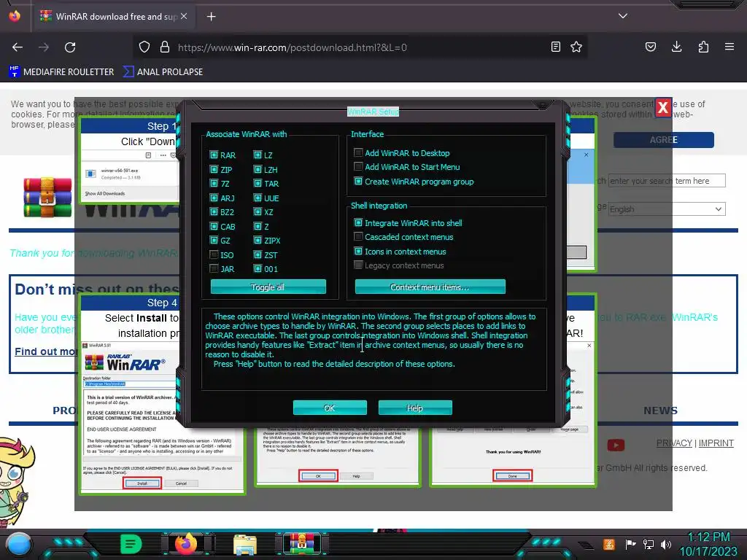Open the tracking protection shield icon
This screenshot has height=560, width=747.
[x=144, y=47]
